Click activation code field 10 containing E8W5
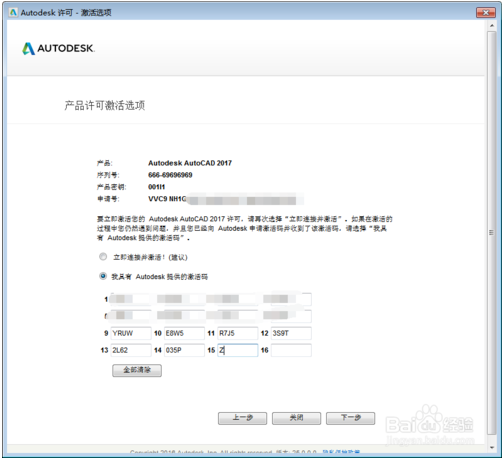 (184, 333)
